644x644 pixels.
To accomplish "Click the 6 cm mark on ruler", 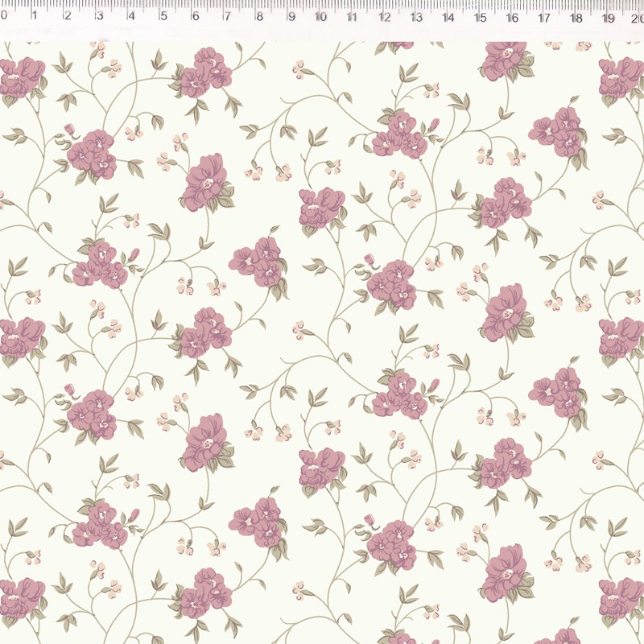I will point(195,15).
